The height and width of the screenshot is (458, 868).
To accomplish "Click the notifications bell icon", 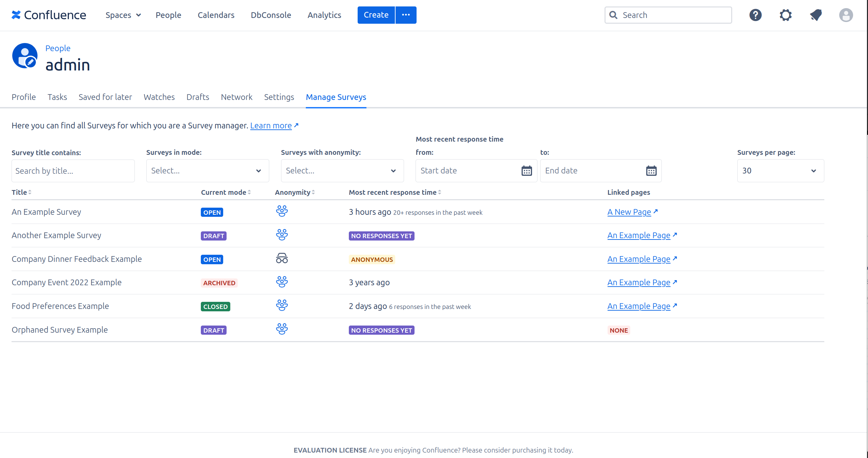I will (x=816, y=15).
